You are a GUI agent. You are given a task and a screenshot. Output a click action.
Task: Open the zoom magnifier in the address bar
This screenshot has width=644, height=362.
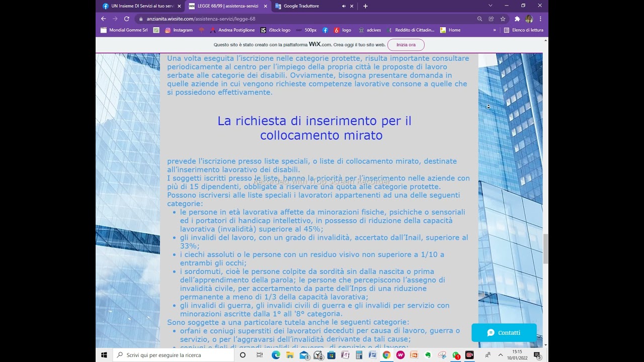[x=479, y=19]
